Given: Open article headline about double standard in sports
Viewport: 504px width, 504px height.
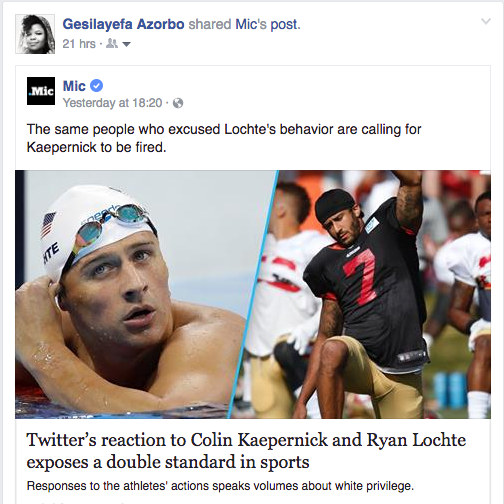Looking at the screenshot, I should pos(246,451).
